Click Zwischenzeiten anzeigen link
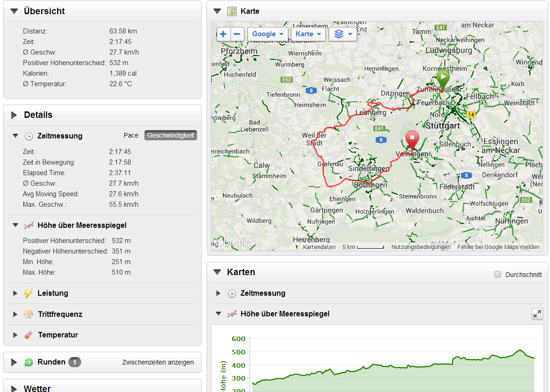The height and width of the screenshot is (392, 550). [158, 362]
